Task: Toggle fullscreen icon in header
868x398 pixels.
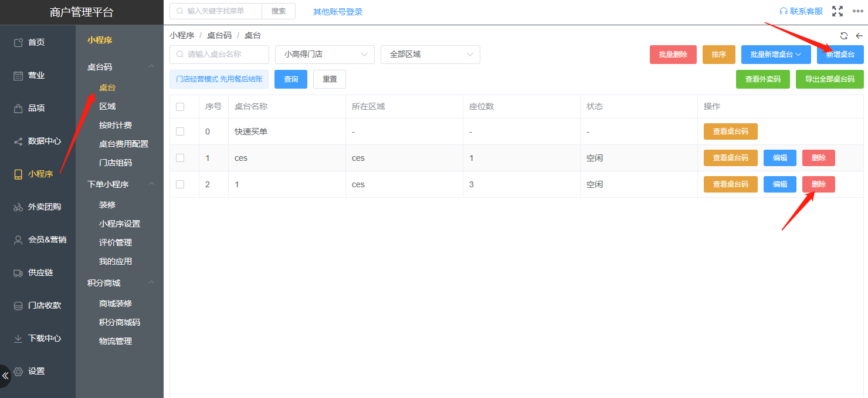Action: pyautogui.click(x=838, y=11)
